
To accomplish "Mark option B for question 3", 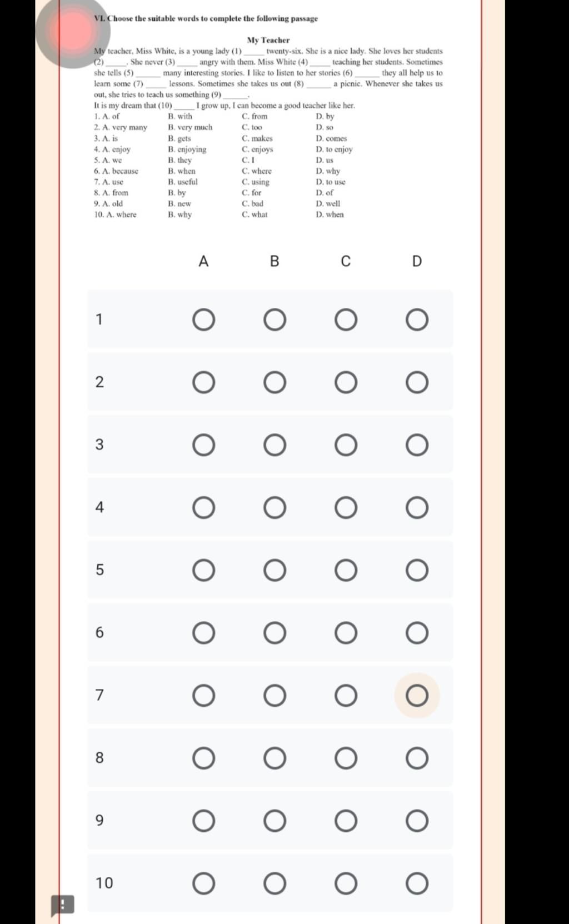I will click(274, 445).
